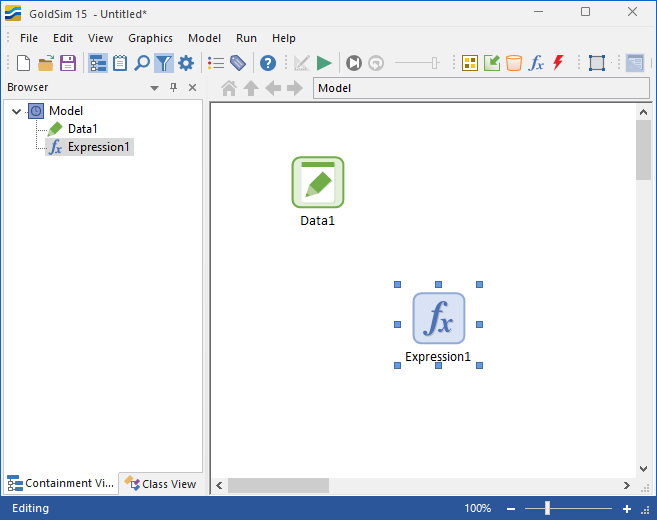The image size is (657, 520).
Task: Click the step simulation button
Action: click(354, 63)
